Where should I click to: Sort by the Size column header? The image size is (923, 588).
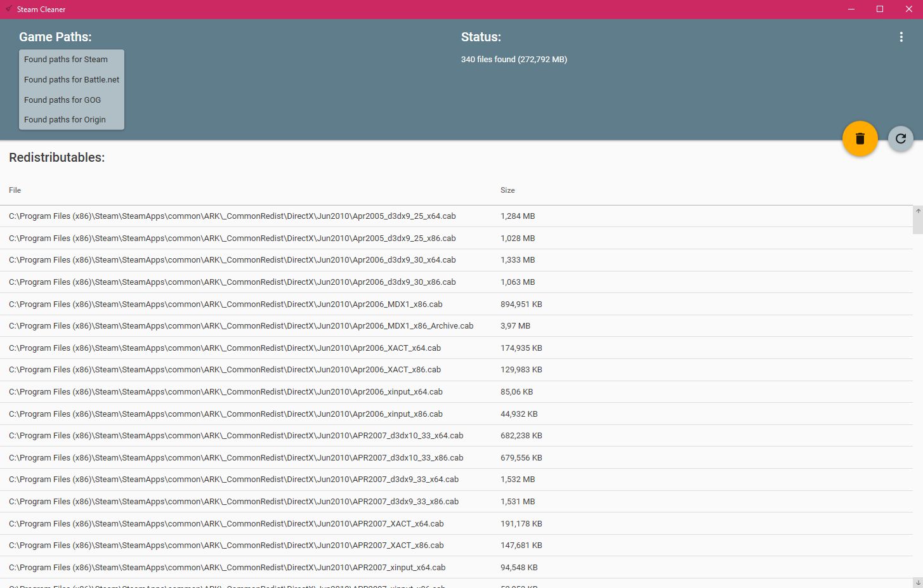pos(507,190)
